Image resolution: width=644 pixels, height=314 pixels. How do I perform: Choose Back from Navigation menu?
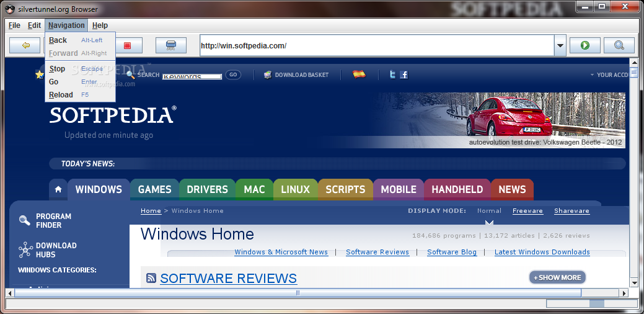coord(80,40)
